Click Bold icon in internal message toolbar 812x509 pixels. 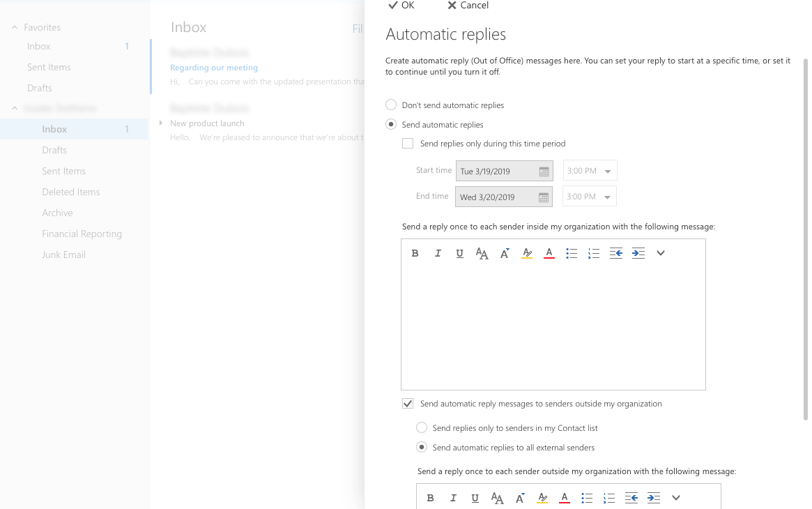[x=415, y=253]
